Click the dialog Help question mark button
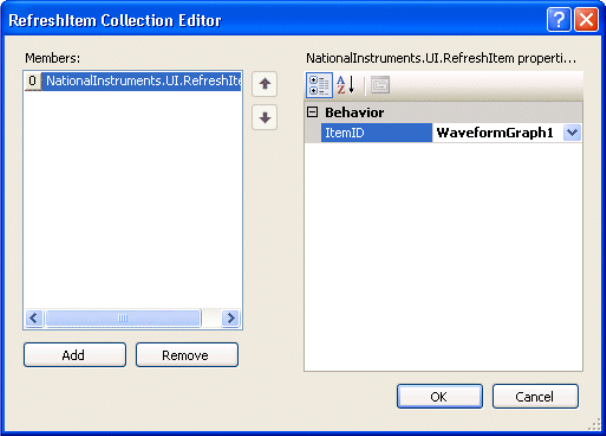606x436 pixels. tap(558, 19)
